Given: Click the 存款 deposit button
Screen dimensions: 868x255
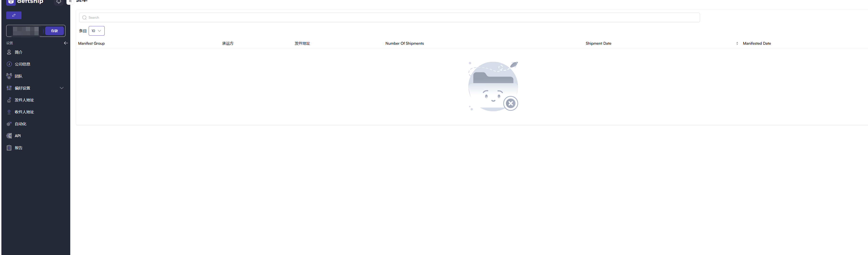Looking at the screenshot, I should pos(54,31).
